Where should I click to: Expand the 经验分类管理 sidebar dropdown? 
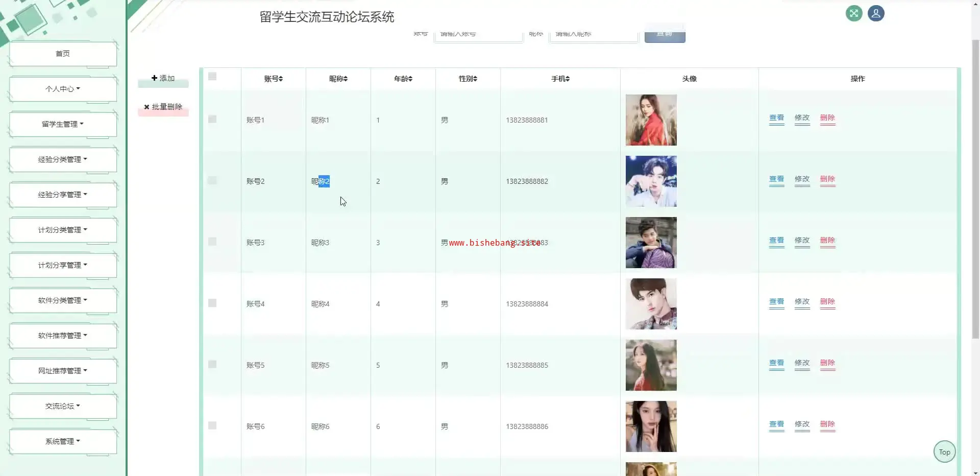point(63,159)
